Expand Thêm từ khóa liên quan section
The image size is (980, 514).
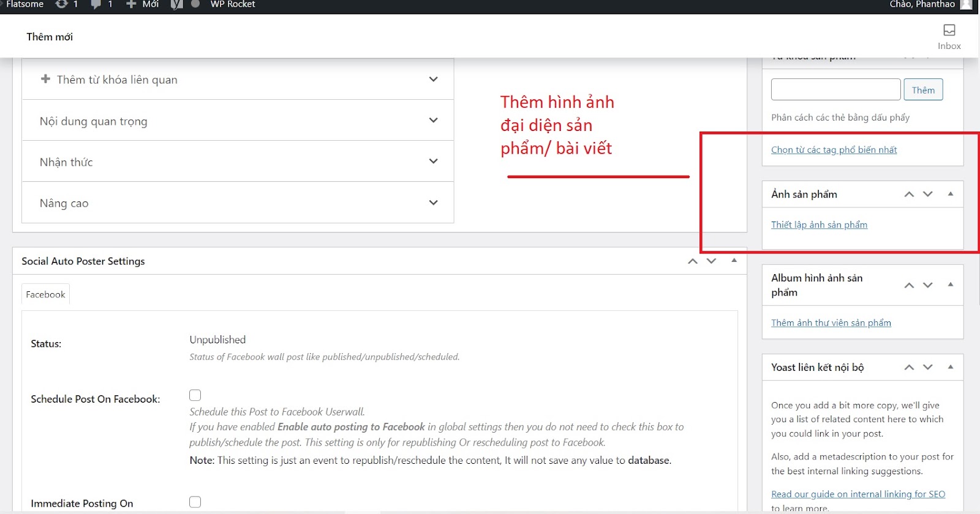tap(433, 80)
